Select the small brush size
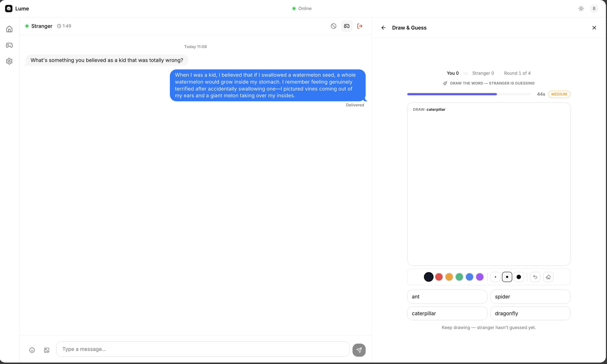The height and width of the screenshot is (364, 607). point(495,277)
